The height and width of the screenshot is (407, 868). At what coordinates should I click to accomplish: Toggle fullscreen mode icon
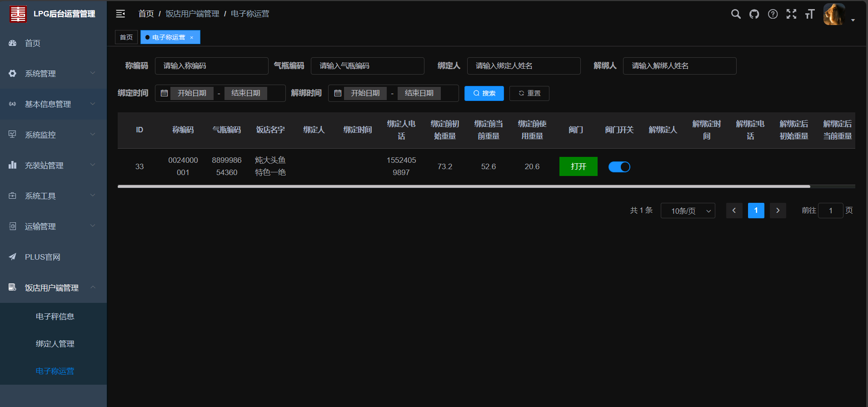tap(791, 14)
